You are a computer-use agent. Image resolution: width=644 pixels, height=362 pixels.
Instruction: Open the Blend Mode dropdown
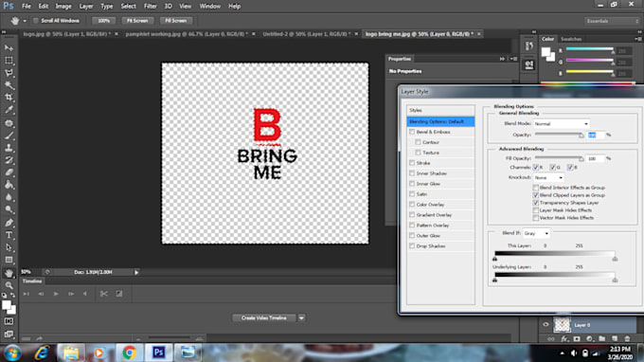coord(561,124)
